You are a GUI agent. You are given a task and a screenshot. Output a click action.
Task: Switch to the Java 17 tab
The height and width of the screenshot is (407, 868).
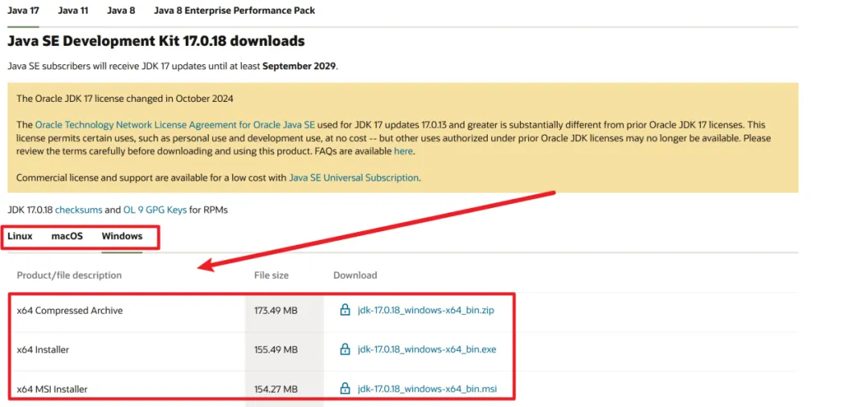pos(23,10)
